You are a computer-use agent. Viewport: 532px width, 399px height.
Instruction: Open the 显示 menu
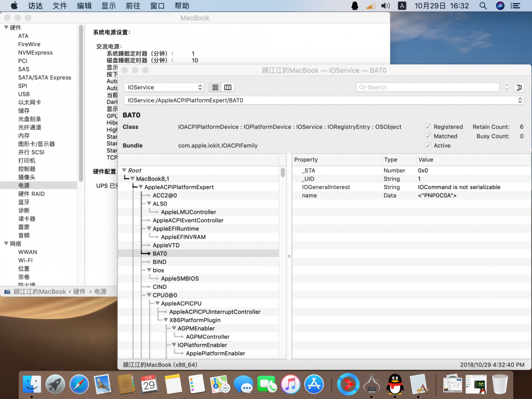tap(109, 6)
